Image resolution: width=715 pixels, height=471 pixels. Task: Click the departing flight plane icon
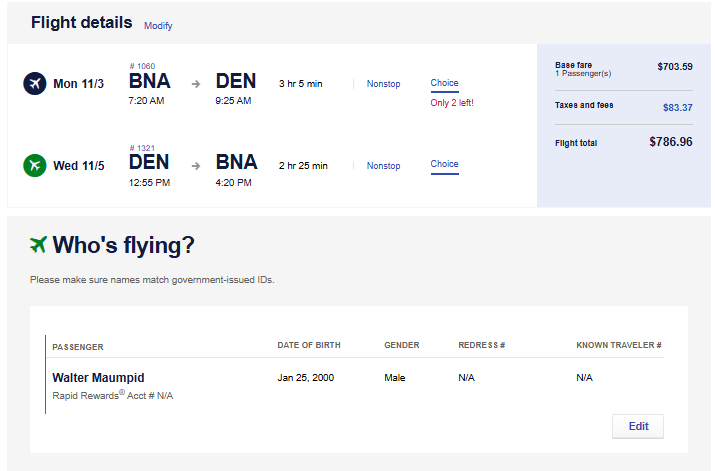click(x=35, y=83)
